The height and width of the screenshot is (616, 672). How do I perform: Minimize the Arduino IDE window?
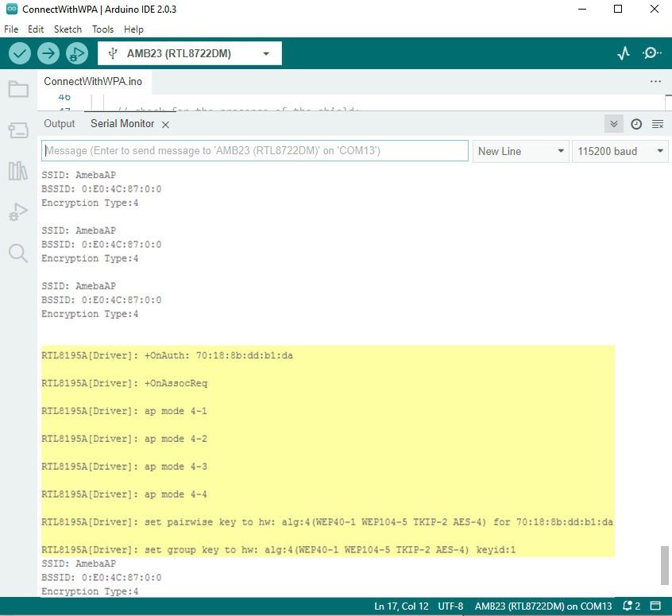point(582,9)
